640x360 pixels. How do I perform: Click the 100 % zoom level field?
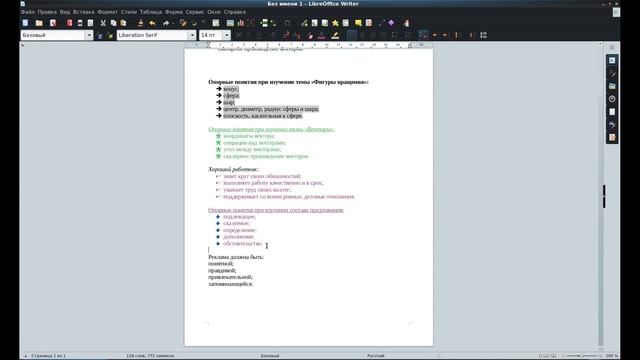(x=611, y=356)
